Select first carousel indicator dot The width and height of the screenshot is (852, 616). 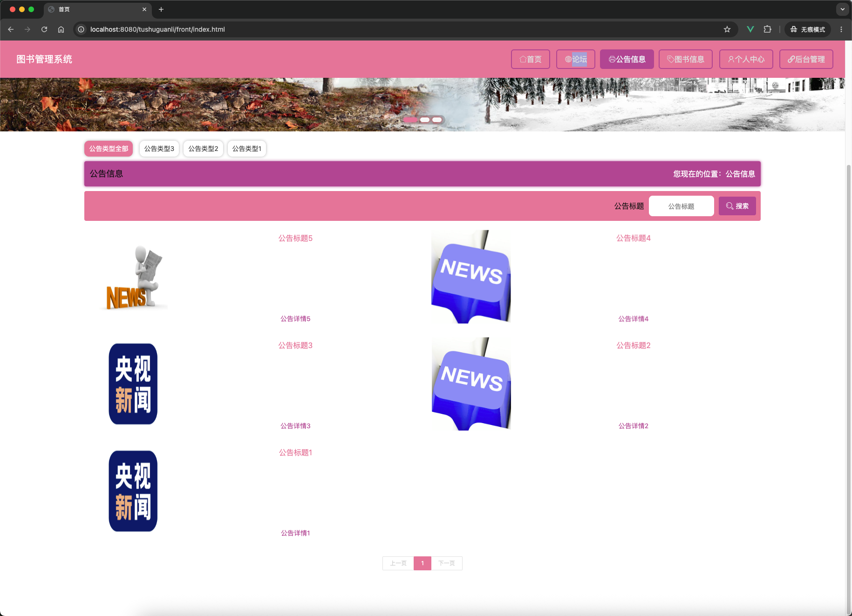pos(411,120)
